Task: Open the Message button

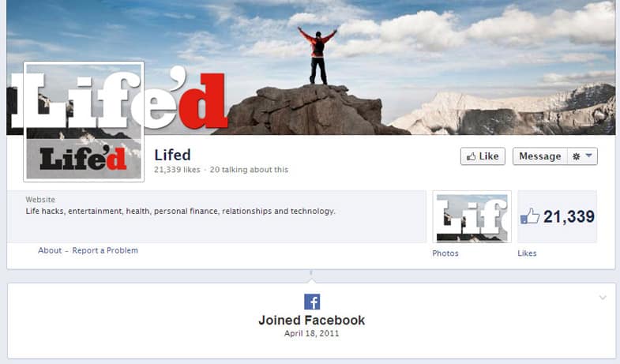Action: [539, 156]
